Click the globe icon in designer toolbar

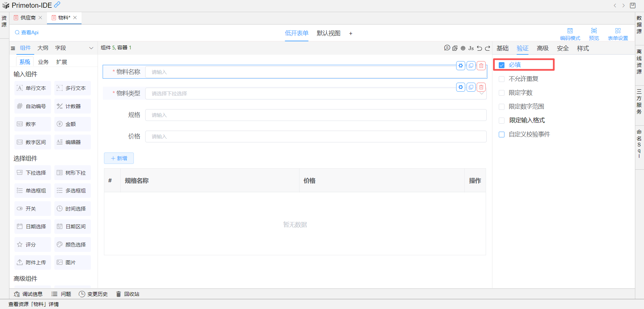tap(463, 48)
